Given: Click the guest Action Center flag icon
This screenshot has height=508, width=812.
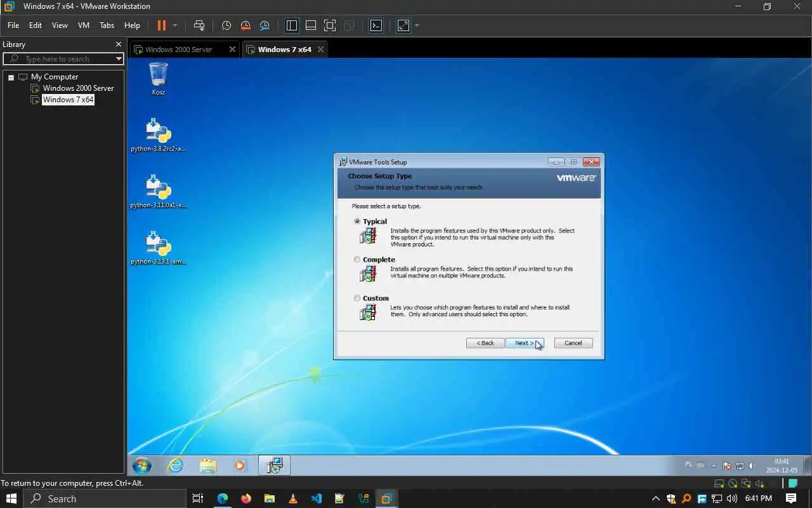Looking at the screenshot, I should click(727, 465).
